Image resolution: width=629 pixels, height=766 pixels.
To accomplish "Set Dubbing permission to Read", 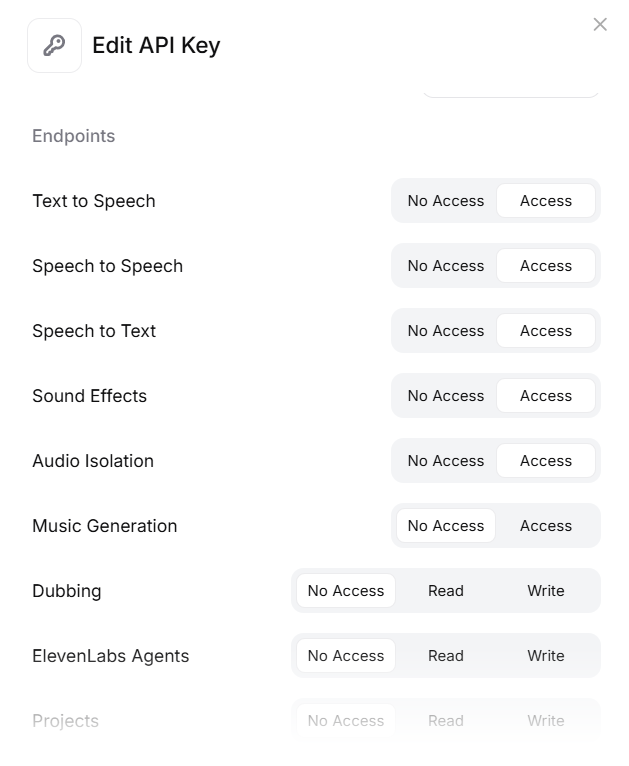I will coord(446,591).
